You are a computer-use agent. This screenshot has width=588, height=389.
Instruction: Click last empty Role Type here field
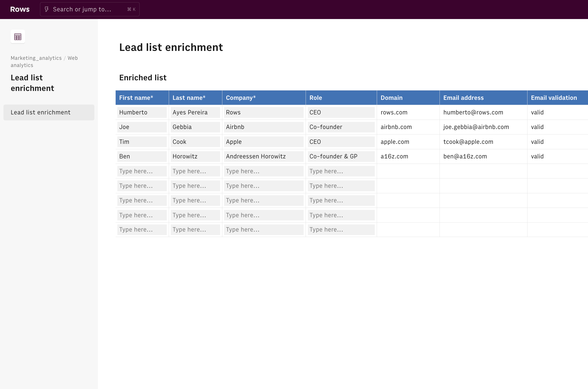point(341,230)
